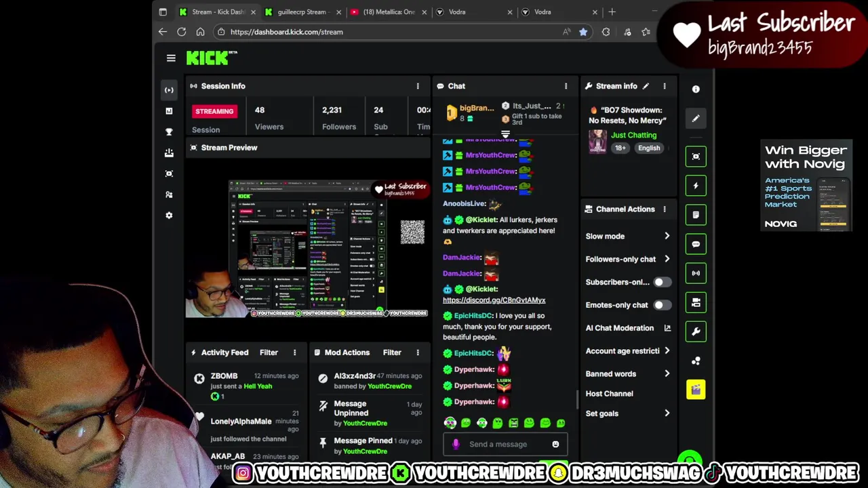Click the Just Chatting category link
868x488 pixels.
coord(633,136)
